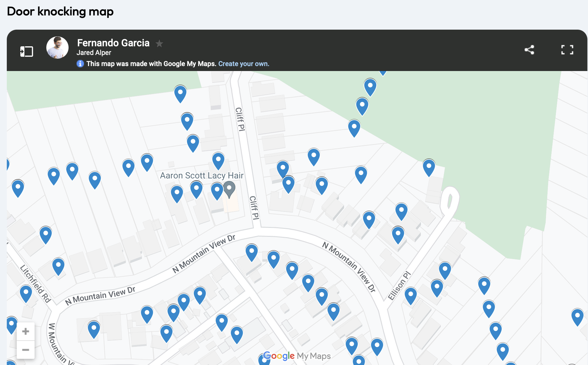Click the Door knocking map heading

(60, 11)
